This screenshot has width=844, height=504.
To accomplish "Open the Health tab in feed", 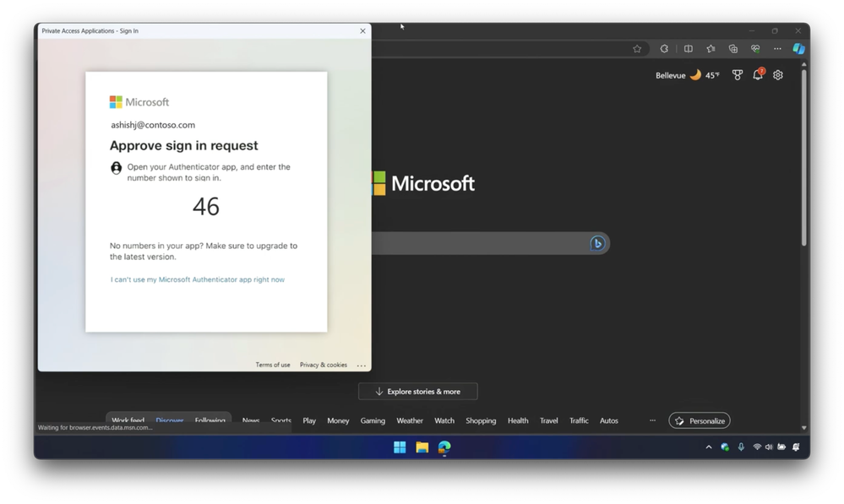I will (x=518, y=420).
